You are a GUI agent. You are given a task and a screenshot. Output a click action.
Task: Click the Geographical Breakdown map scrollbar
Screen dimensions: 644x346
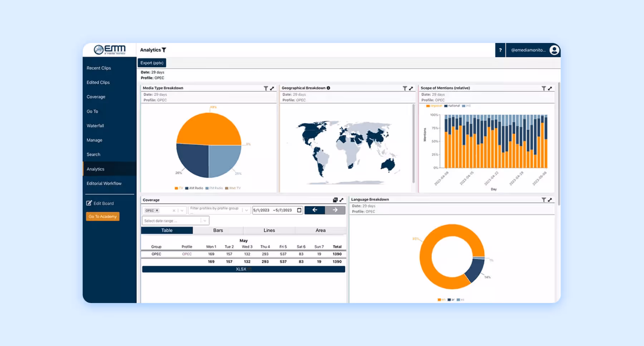[414, 143]
